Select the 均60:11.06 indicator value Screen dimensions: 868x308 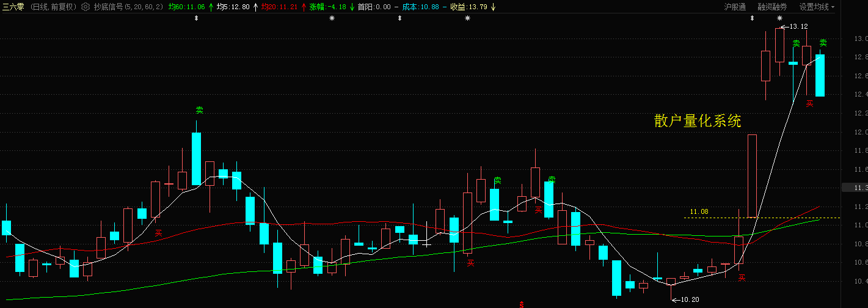tap(187, 7)
